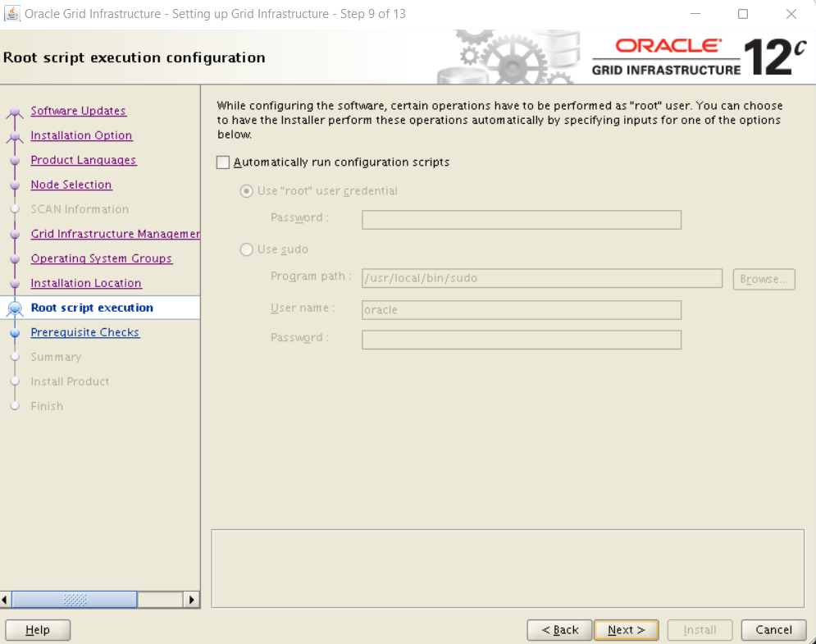Open Software Updates step
Image resolution: width=816 pixels, height=644 pixels.
pyautogui.click(x=78, y=111)
